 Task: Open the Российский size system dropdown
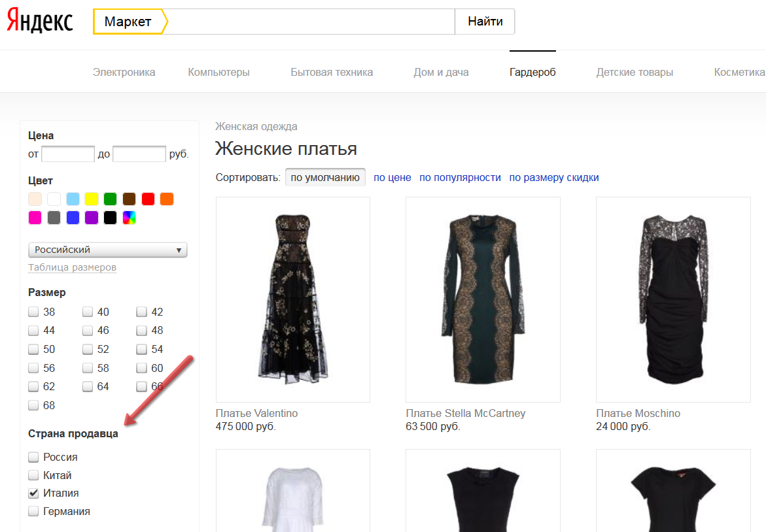tap(108, 250)
